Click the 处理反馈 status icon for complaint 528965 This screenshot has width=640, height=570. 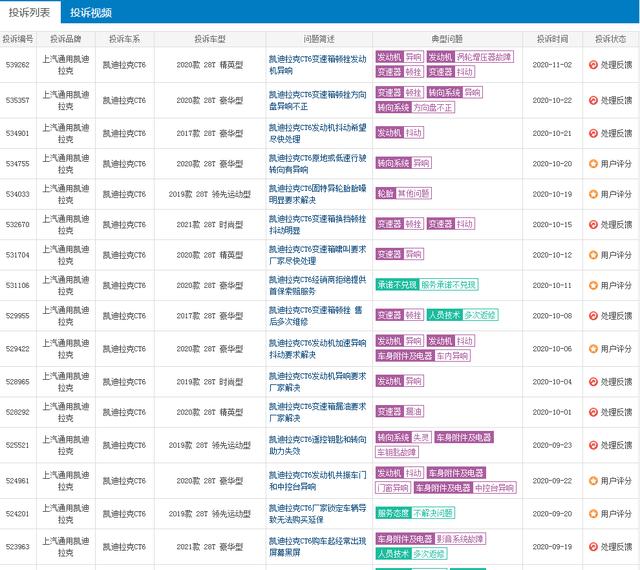593,382
